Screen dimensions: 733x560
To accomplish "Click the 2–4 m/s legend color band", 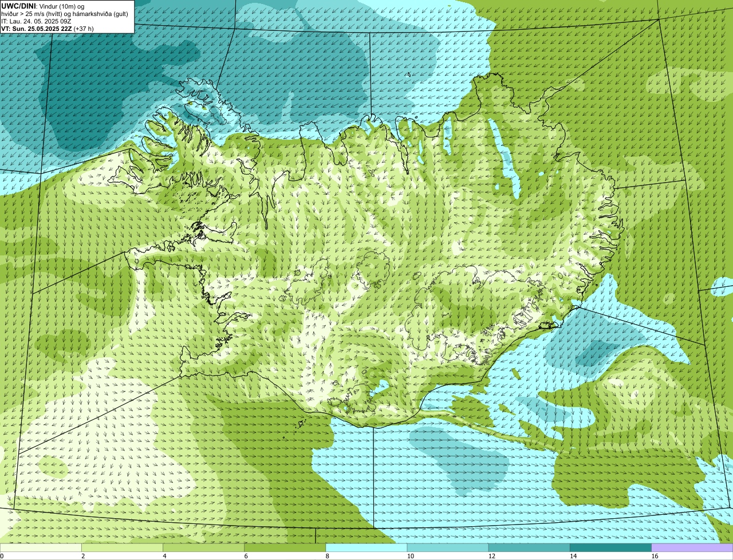I will pyautogui.click(x=123, y=547).
